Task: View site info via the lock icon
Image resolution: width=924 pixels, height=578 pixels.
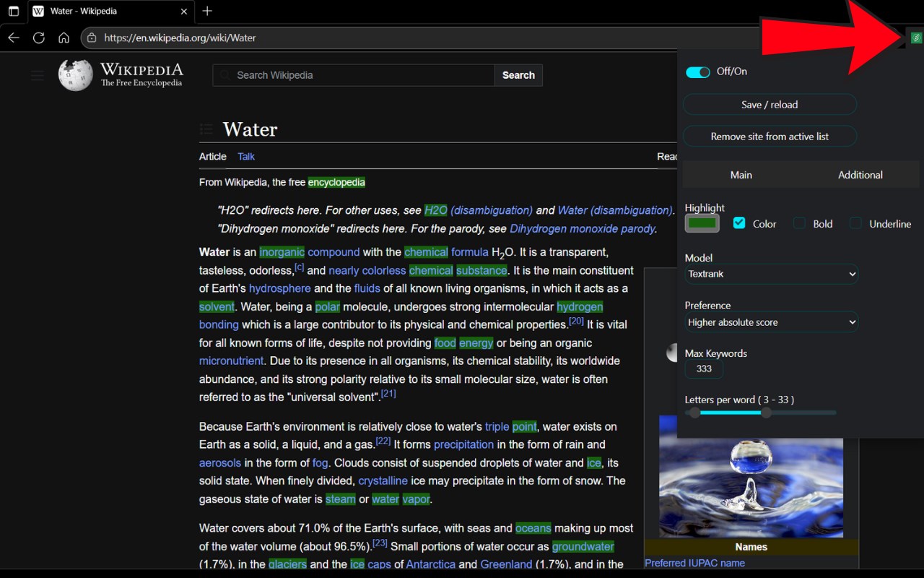Action: pyautogui.click(x=91, y=38)
